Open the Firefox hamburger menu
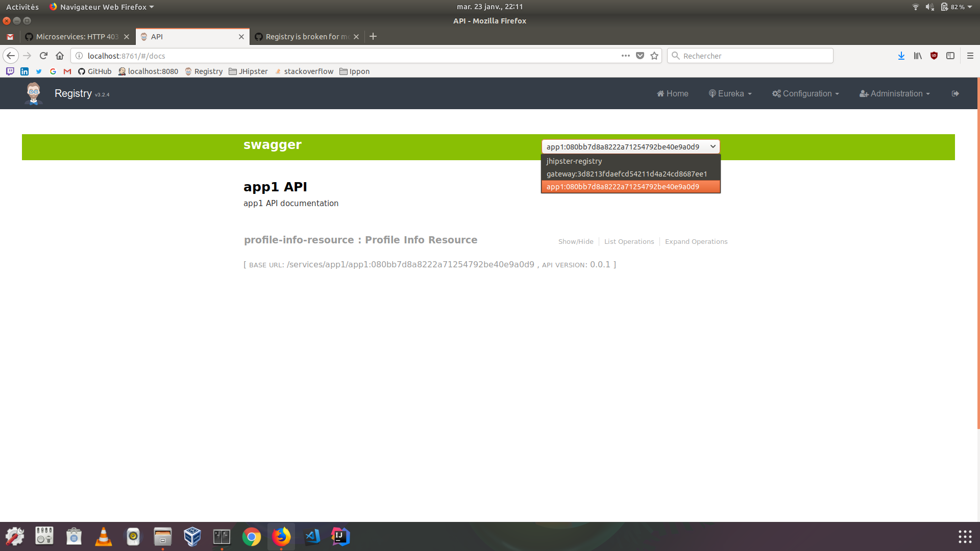980x551 pixels. [970, 56]
